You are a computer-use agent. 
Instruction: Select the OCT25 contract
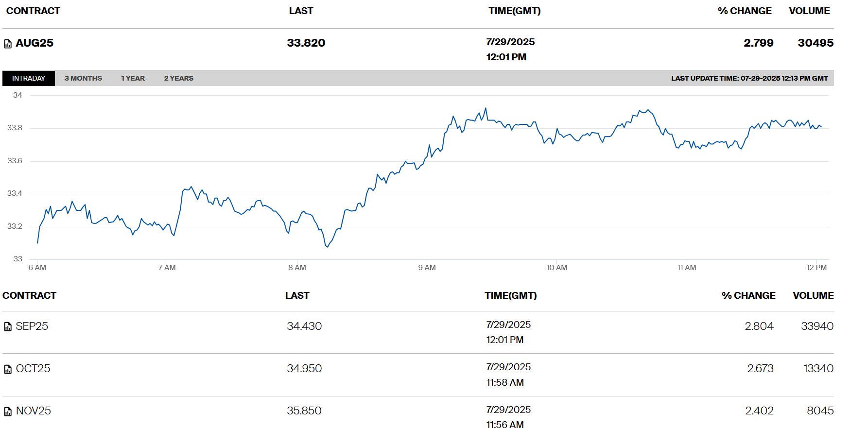(x=33, y=368)
